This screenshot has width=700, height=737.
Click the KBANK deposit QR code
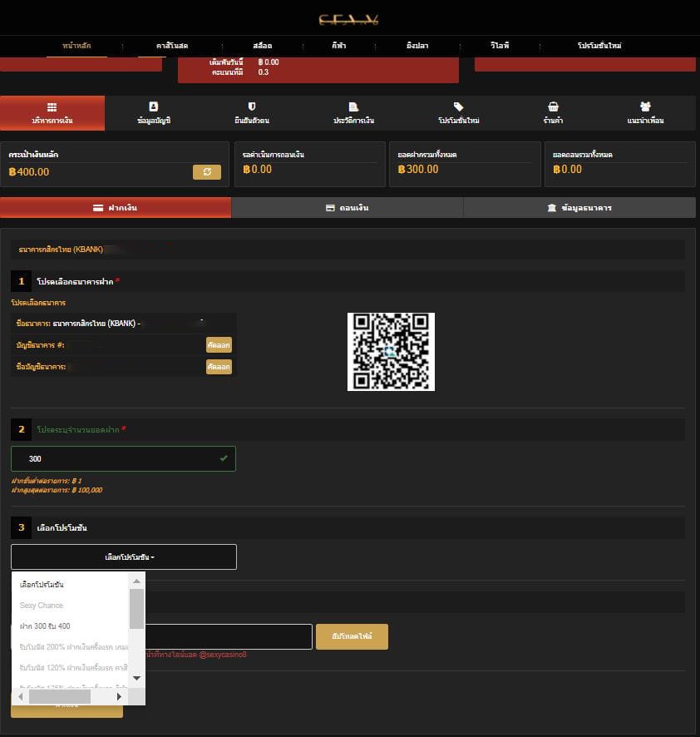tap(391, 352)
